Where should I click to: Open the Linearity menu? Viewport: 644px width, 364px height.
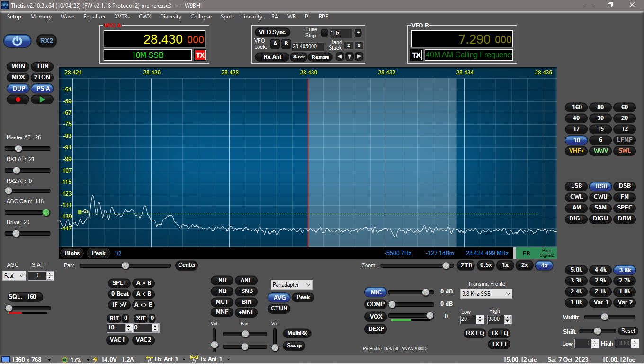tap(251, 17)
